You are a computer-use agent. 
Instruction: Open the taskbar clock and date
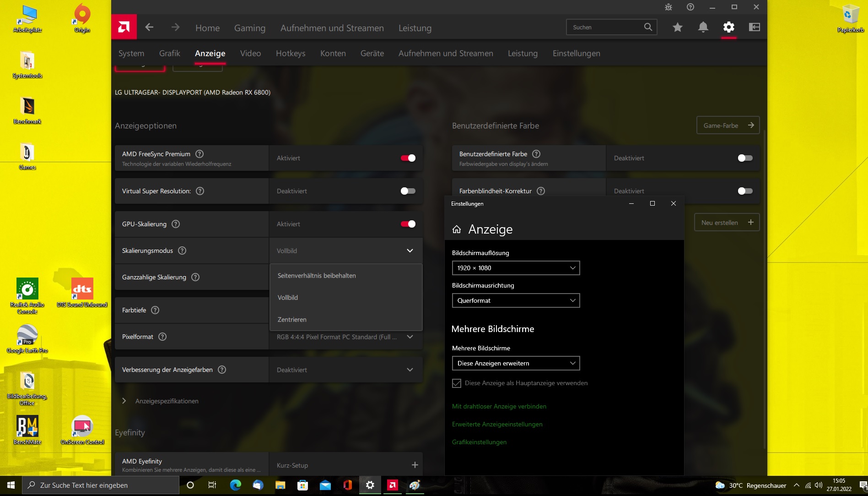pos(839,485)
